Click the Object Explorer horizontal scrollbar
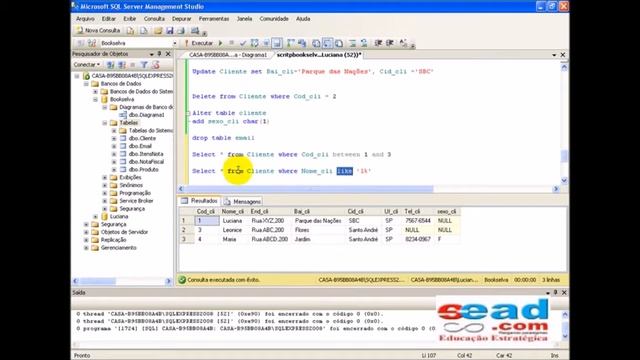 pos(122,281)
